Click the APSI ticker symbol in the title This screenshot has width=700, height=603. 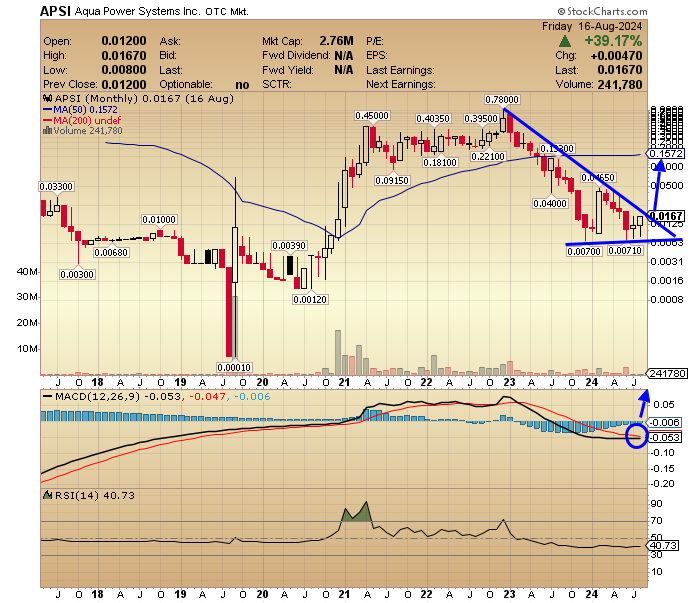point(55,11)
